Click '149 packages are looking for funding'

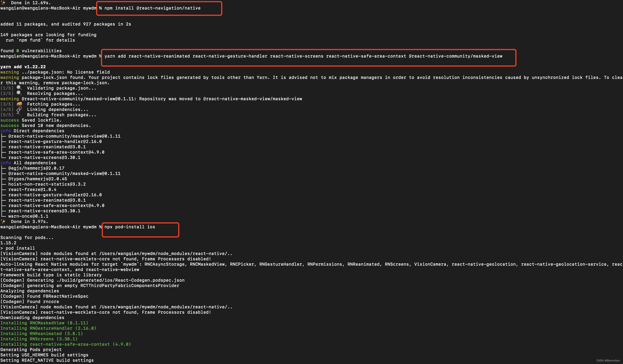(48, 35)
